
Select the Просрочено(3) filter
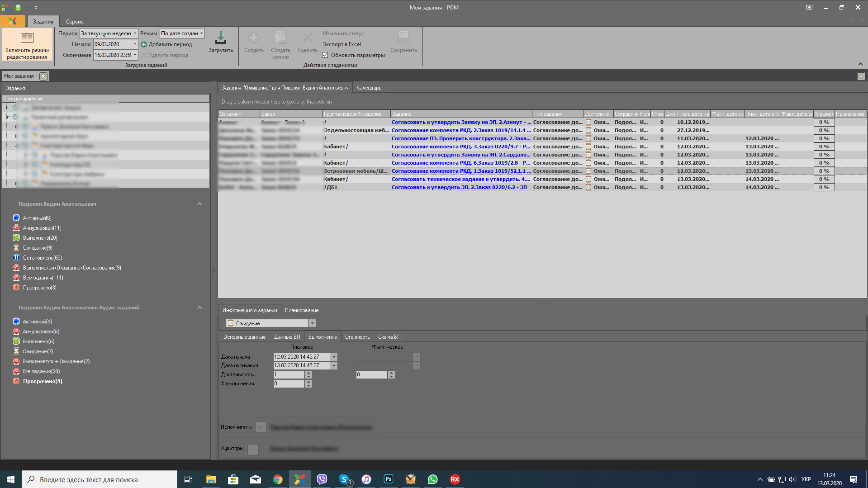(x=40, y=288)
